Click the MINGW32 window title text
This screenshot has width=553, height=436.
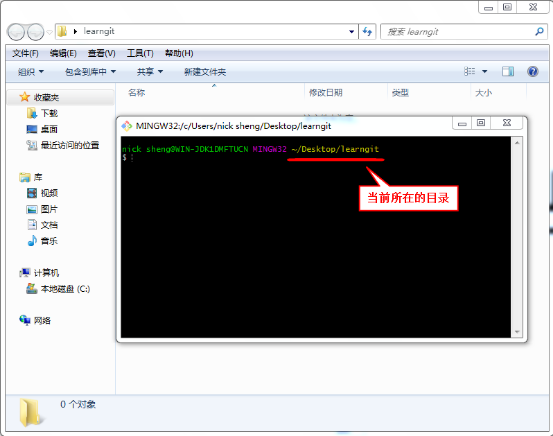[233, 126]
